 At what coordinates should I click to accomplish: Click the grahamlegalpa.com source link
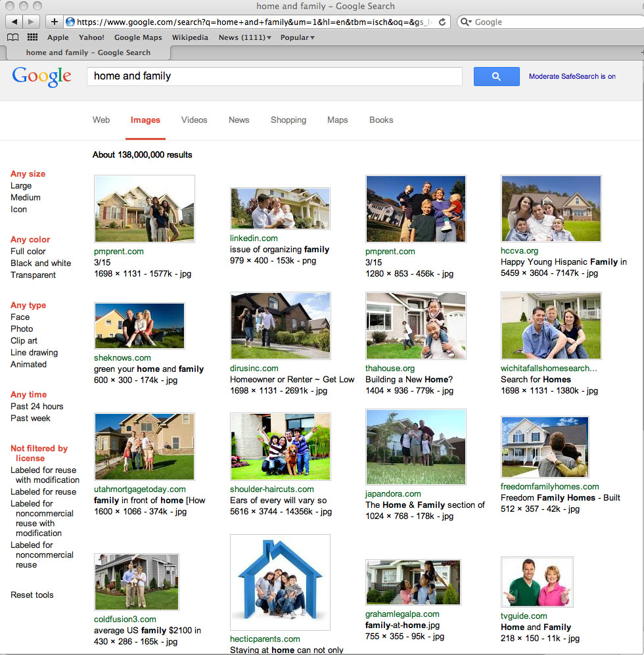point(402,614)
